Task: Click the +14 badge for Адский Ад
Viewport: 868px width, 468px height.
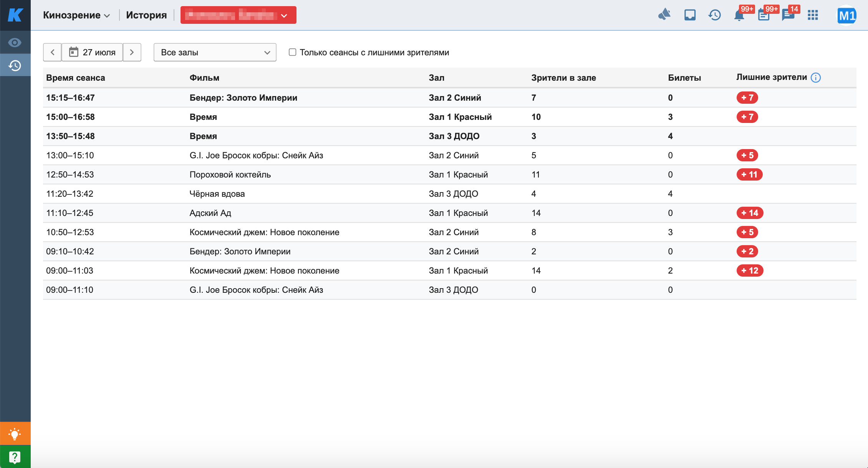Action: coord(749,213)
